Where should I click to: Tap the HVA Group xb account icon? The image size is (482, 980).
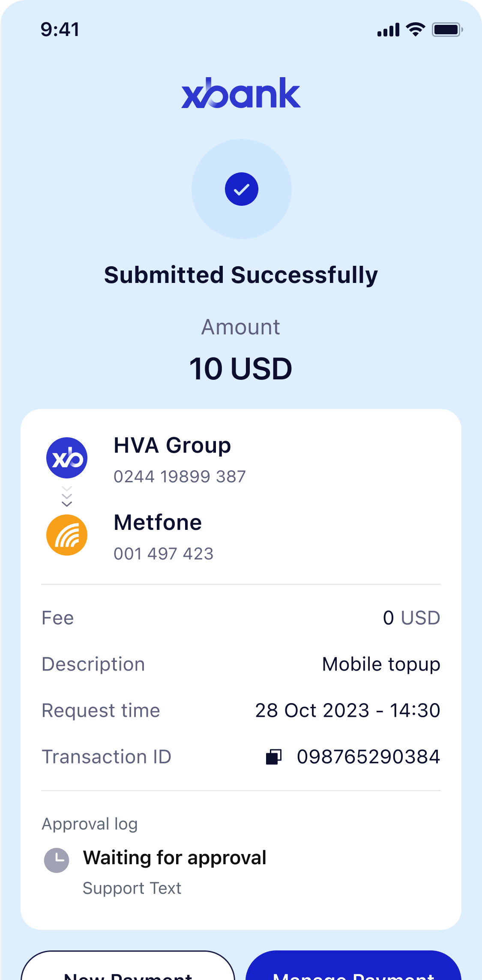[x=67, y=458]
